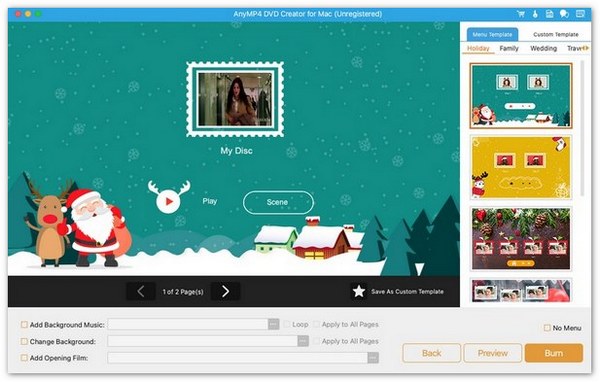Select the Family category tab
Image resolution: width=600 pixels, height=382 pixels.
tap(509, 48)
